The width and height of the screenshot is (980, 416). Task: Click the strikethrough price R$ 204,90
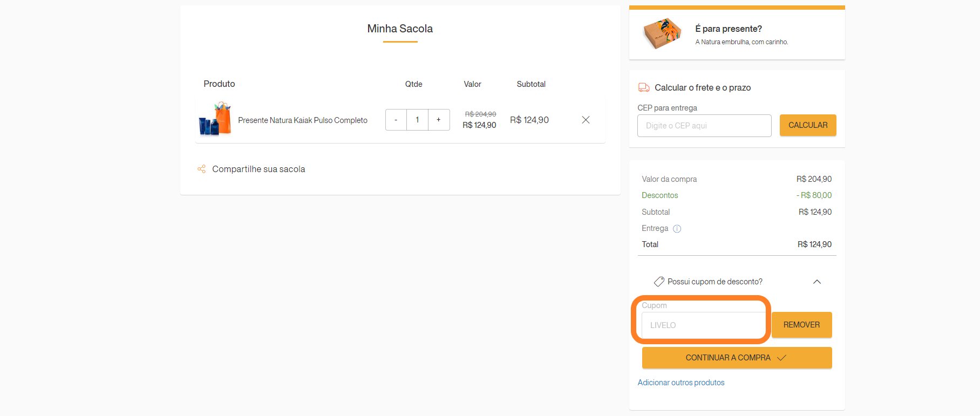pos(480,114)
